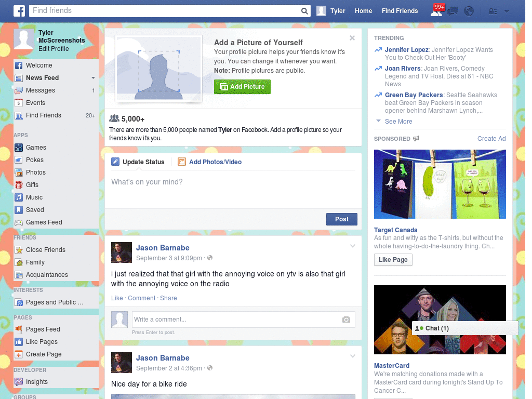
Task: Open the Chat (1) bar
Action: tap(465, 328)
